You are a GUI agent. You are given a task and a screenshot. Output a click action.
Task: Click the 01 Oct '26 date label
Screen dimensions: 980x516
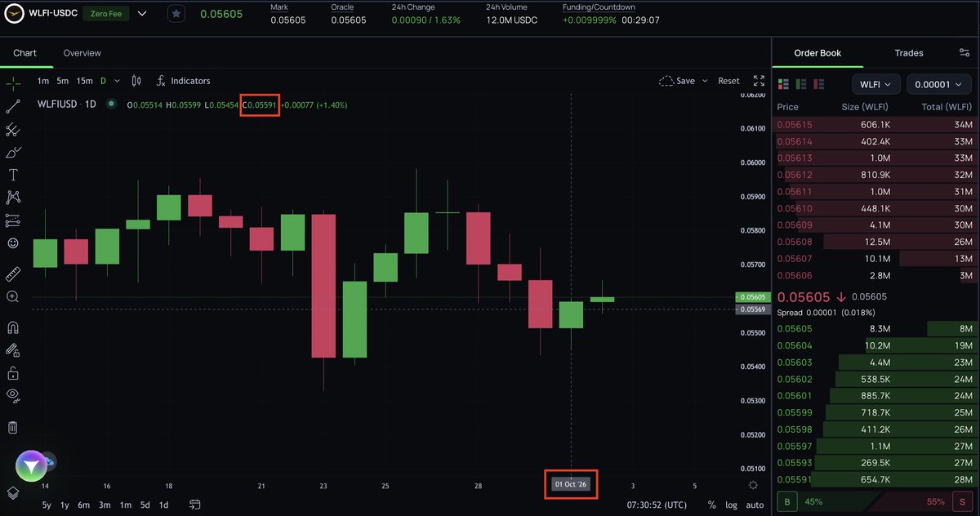coord(571,484)
